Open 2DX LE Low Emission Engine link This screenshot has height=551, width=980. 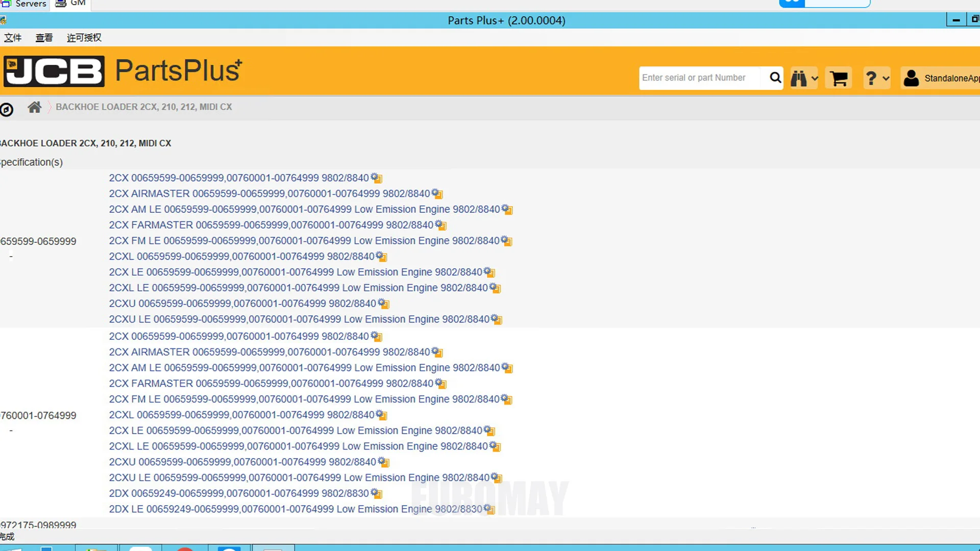click(x=296, y=509)
